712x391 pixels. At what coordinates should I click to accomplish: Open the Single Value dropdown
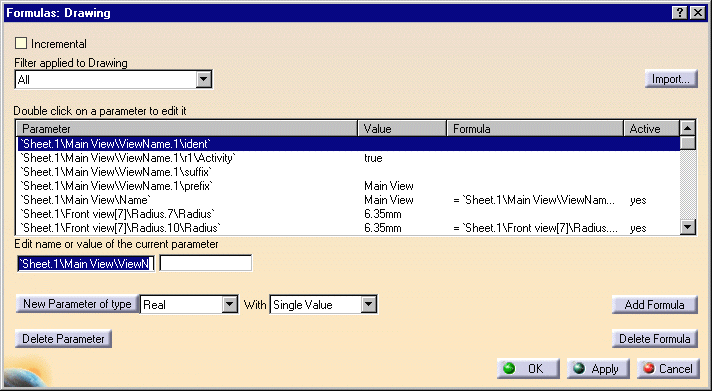coord(369,304)
